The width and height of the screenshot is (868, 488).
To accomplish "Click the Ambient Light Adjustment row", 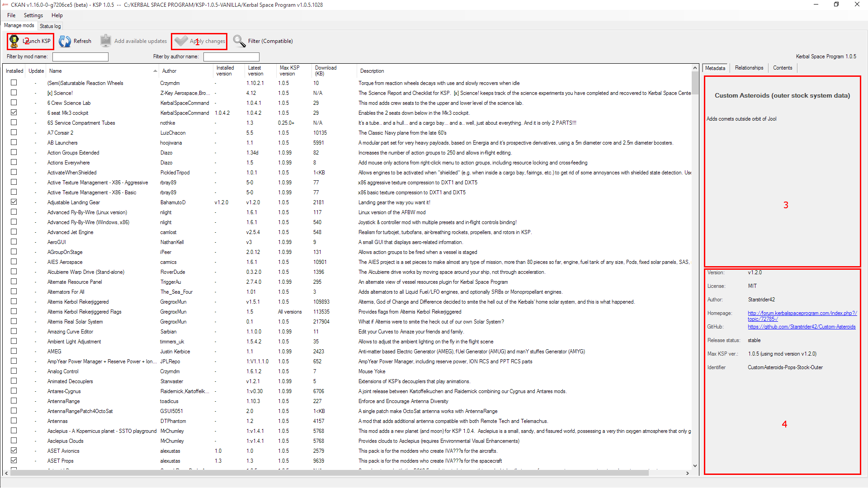I will (x=347, y=342).
